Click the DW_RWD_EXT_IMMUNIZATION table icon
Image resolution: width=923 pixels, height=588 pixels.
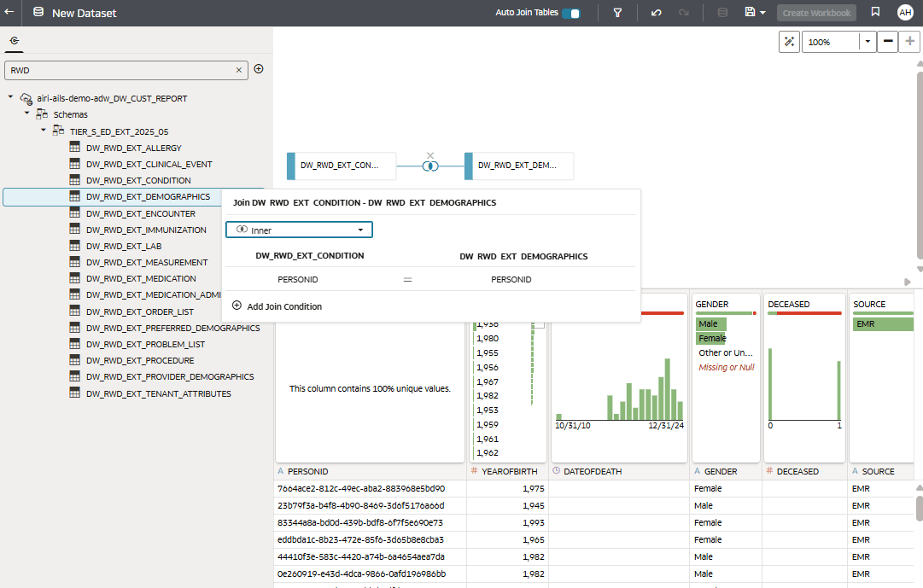75,230
